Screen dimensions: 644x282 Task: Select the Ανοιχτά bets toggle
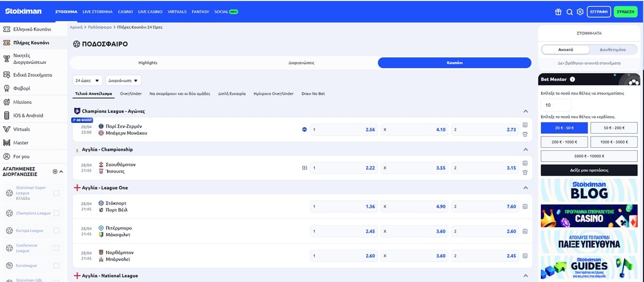pyautogui.click(x=566, y=49)
